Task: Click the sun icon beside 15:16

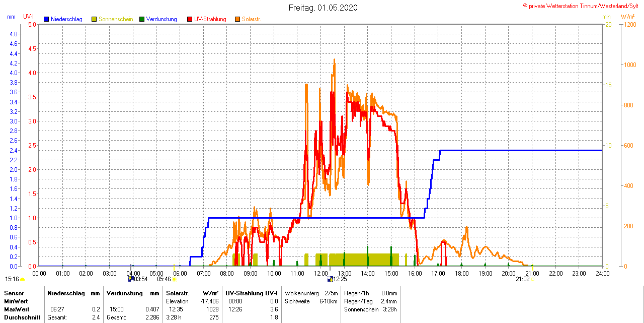Action: click(x=23, y=279)
